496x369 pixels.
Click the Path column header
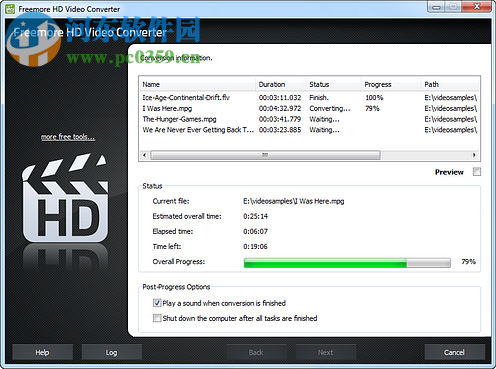(x=450, y=84)
